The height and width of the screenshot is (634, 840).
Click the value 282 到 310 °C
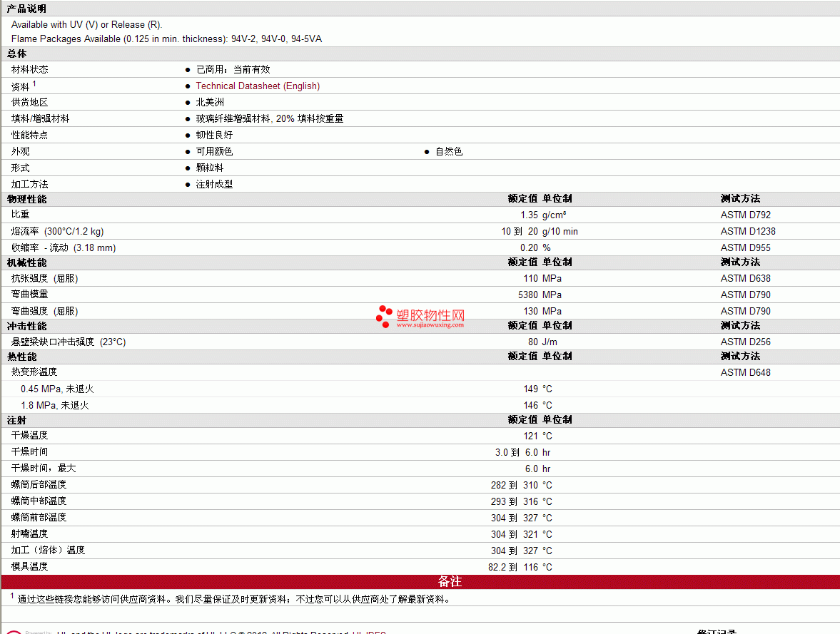coord(521,486)
